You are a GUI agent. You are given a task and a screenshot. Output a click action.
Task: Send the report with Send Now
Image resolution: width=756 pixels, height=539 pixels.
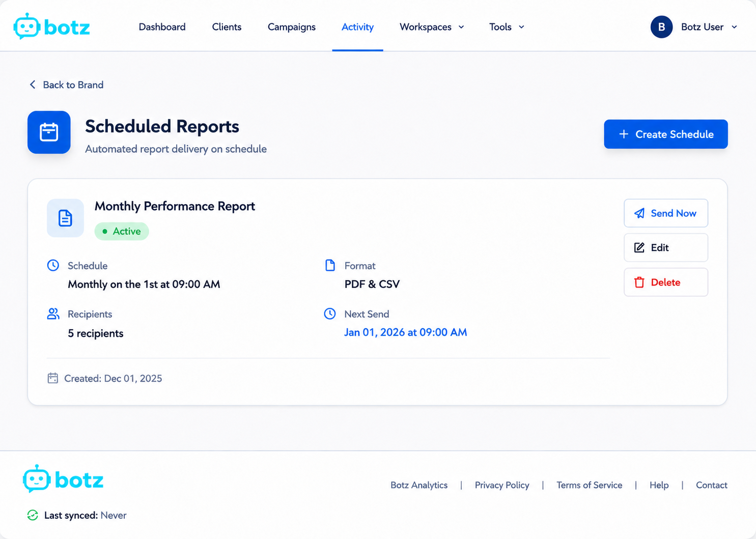pyautogui.click(x=666, y=213)
